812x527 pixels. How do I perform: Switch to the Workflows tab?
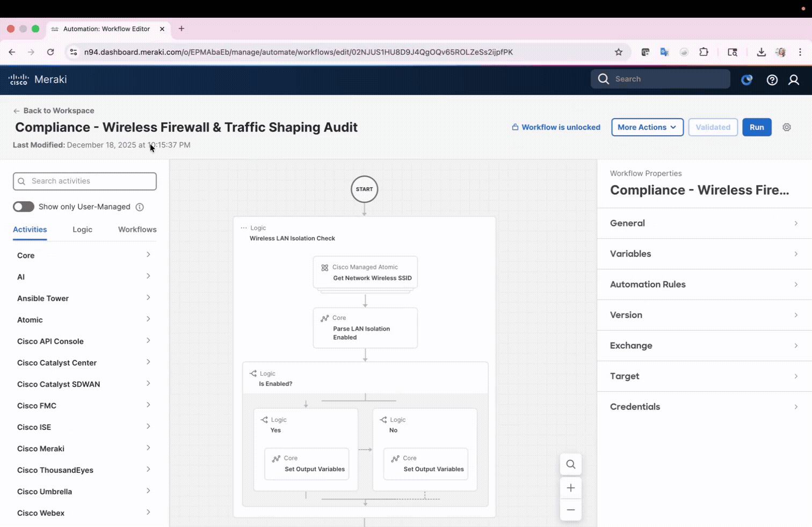[137, 230]
